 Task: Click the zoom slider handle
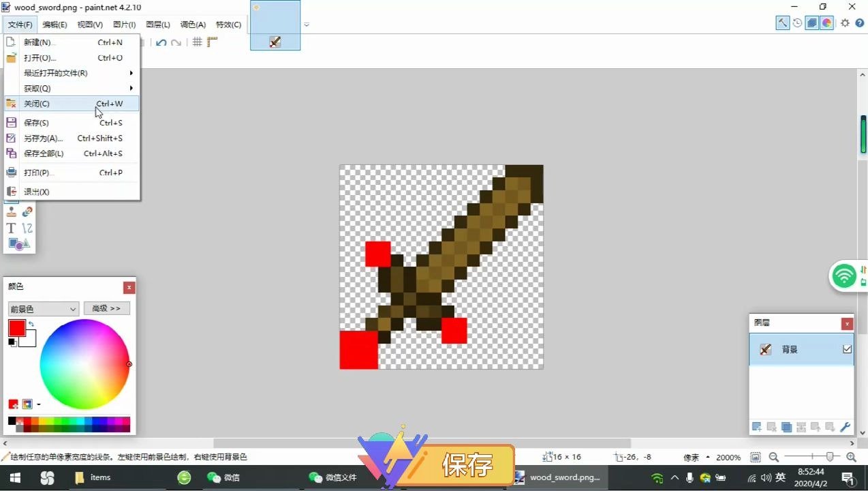point(830,457)
